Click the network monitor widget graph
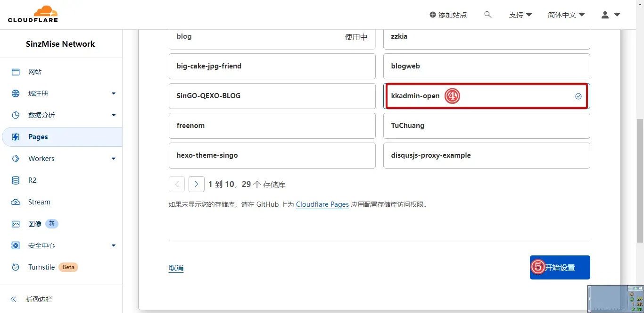The width and height of the screenshot is (644, 313). coord(609,299)
